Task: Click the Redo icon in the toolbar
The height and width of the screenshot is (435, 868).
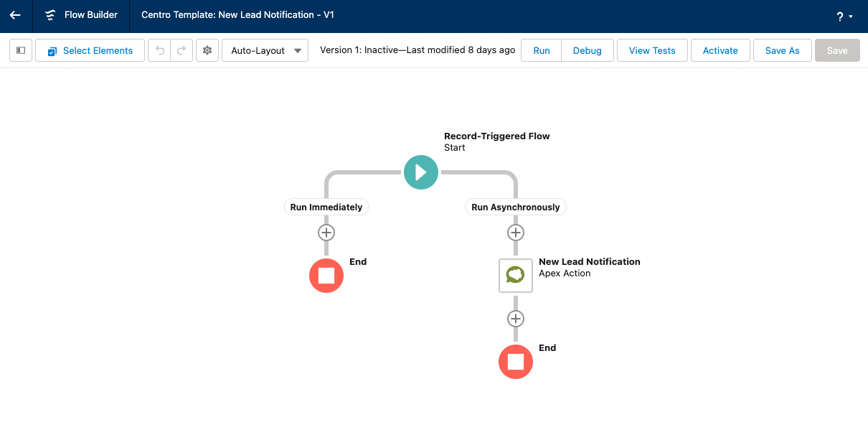Action: click(181, 50)
